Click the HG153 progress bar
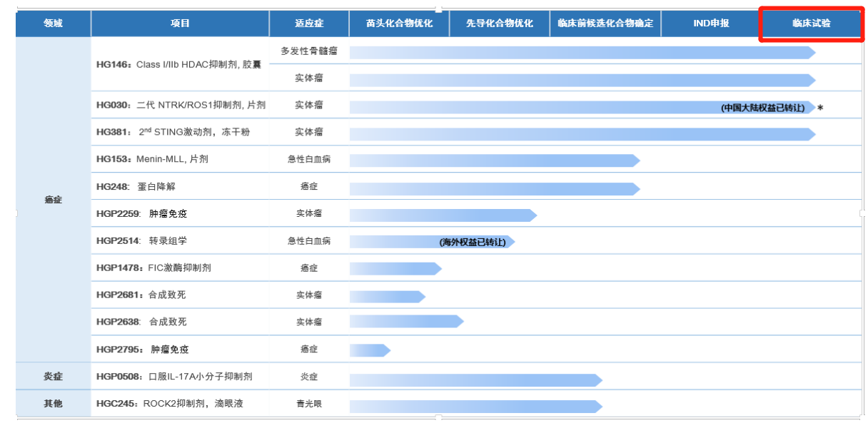 (x=495, y=161)
